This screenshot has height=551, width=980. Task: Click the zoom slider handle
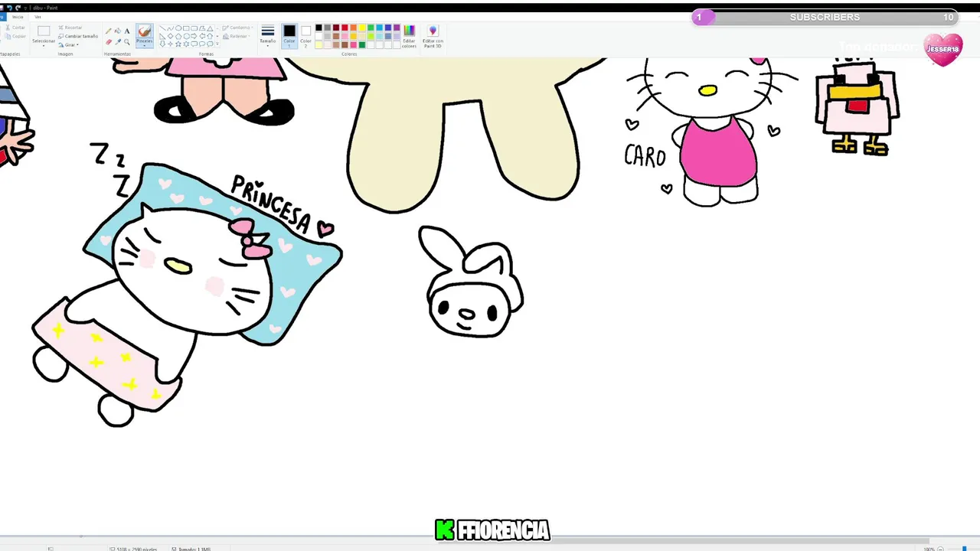point(964,549)
